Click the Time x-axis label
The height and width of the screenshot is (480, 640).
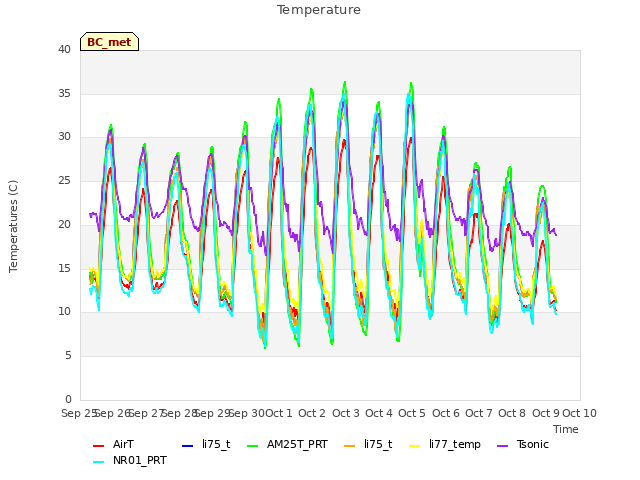566,429
